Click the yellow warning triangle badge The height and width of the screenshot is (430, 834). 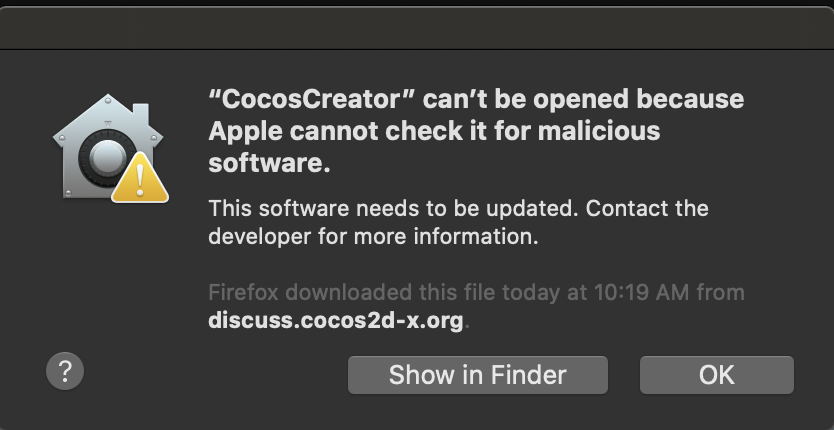tap(140, 178)
